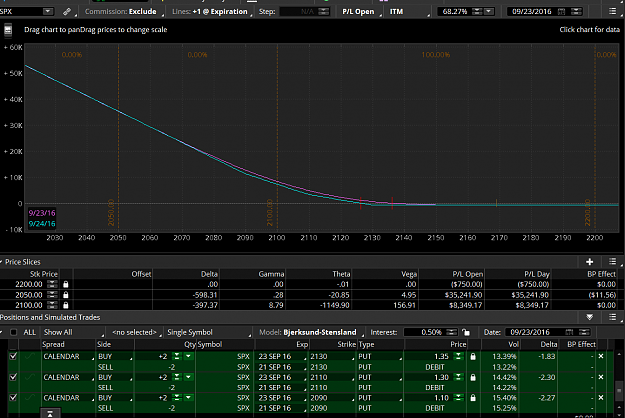Image resolution: width=625 pixels, height=418 pixels.
Task: Open the Model: Bjerksund-Stensland dropdown
Action: click(311, 332)
